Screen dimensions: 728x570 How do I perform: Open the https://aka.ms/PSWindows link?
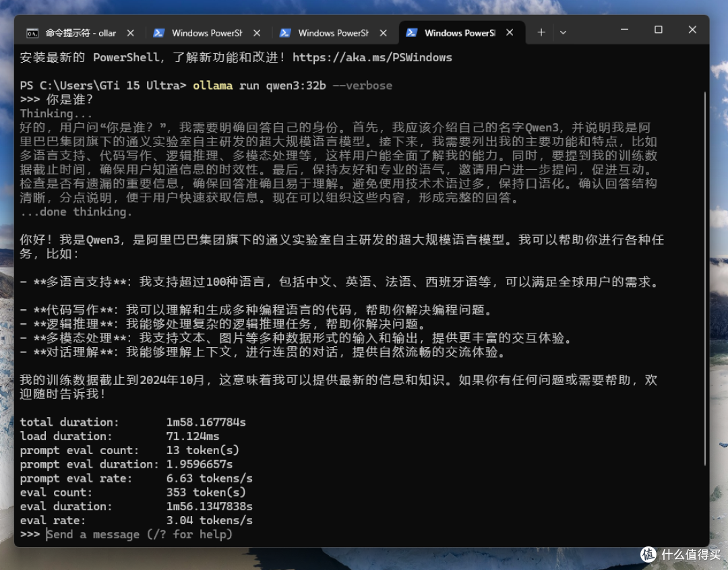(x=372, y=57)
